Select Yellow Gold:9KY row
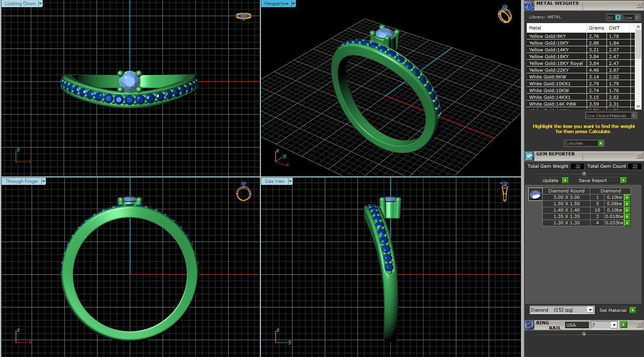 pos(581,36)
